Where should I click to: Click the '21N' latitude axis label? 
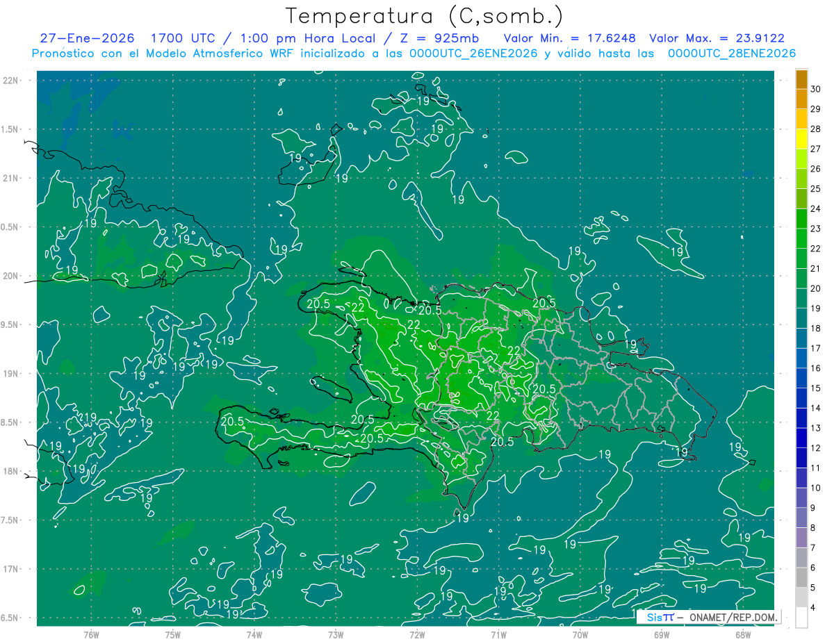[11, 178]
